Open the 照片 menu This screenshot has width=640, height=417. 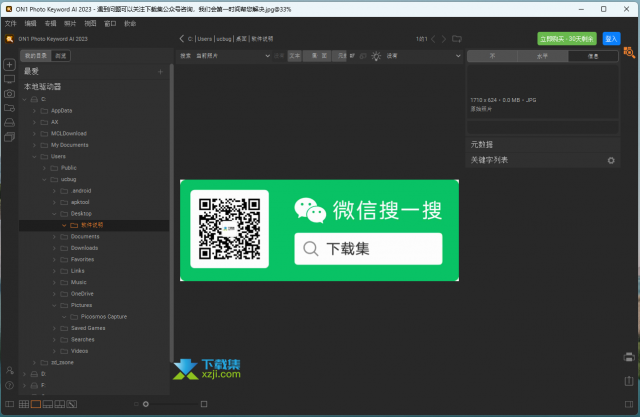point(70,24)
